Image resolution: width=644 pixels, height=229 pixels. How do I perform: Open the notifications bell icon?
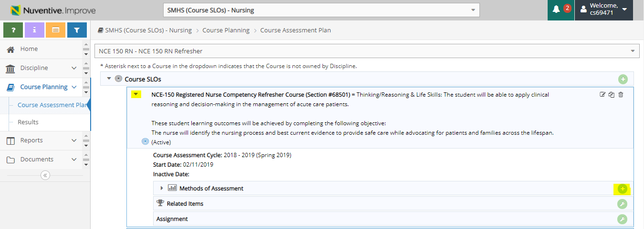[556, 10]
